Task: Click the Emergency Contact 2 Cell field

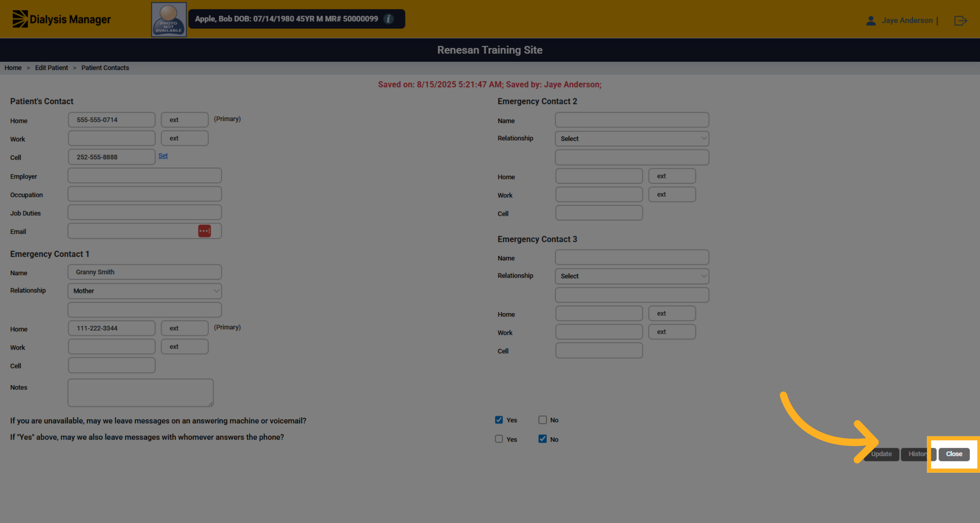Action: coord(599,213)
